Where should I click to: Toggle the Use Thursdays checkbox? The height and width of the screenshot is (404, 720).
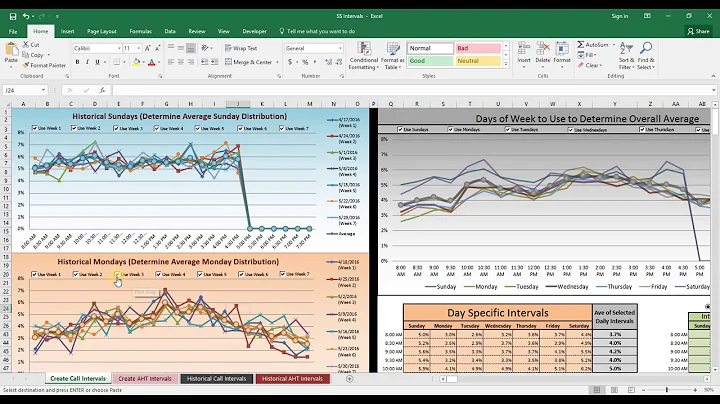click(642, 129)
